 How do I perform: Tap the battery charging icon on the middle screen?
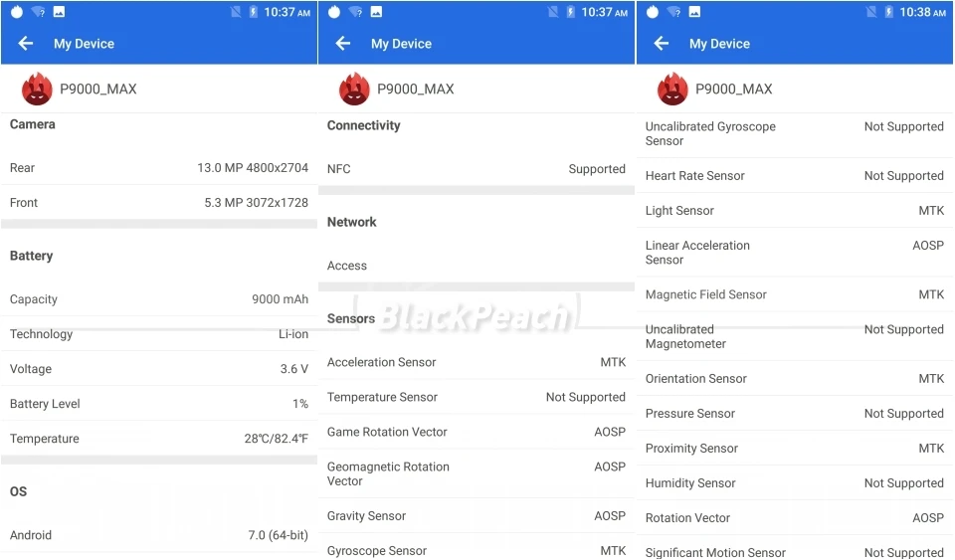coord(571,12)
